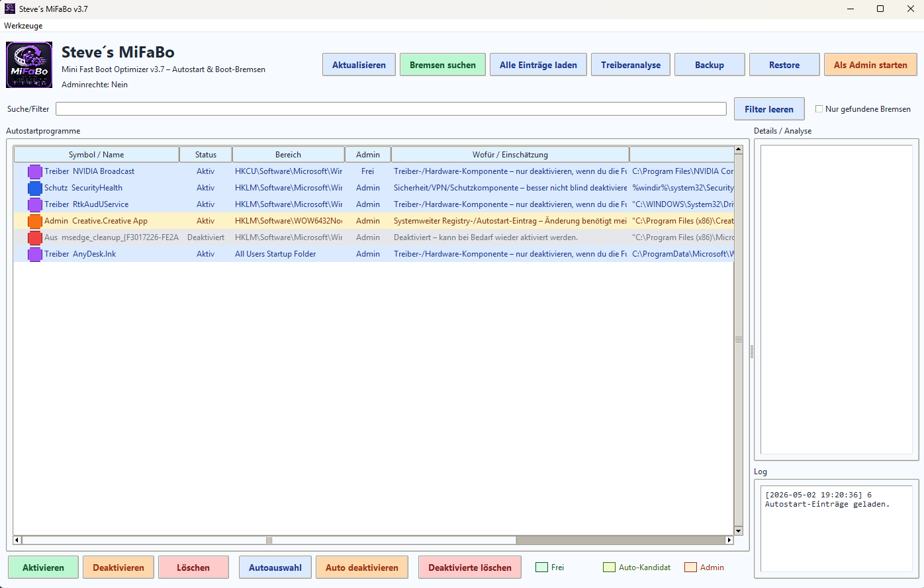924x588 pixels.
Task: Click the Backup button
Action: pyautogui.click(x=710, y=65)
